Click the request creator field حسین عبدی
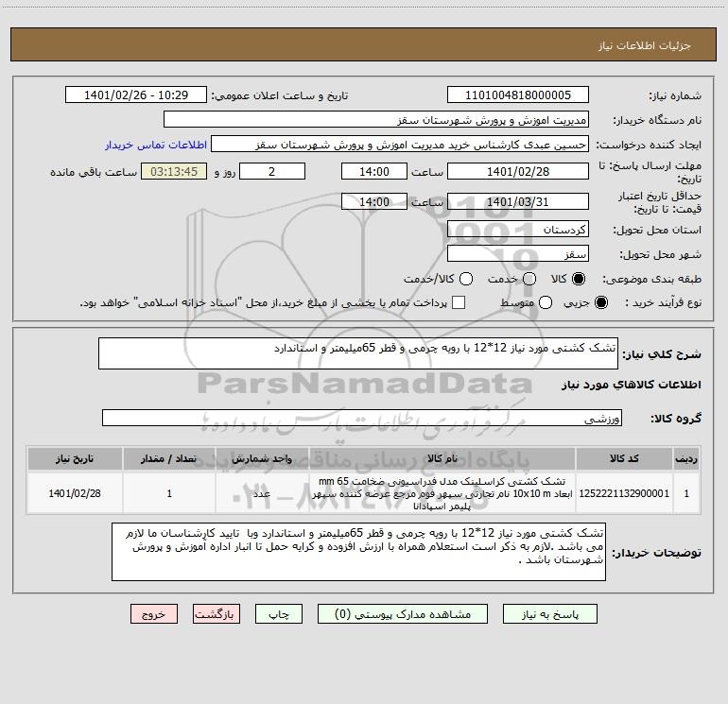The width and height of the screenshot is (728, 704). (x=400, y=145)
